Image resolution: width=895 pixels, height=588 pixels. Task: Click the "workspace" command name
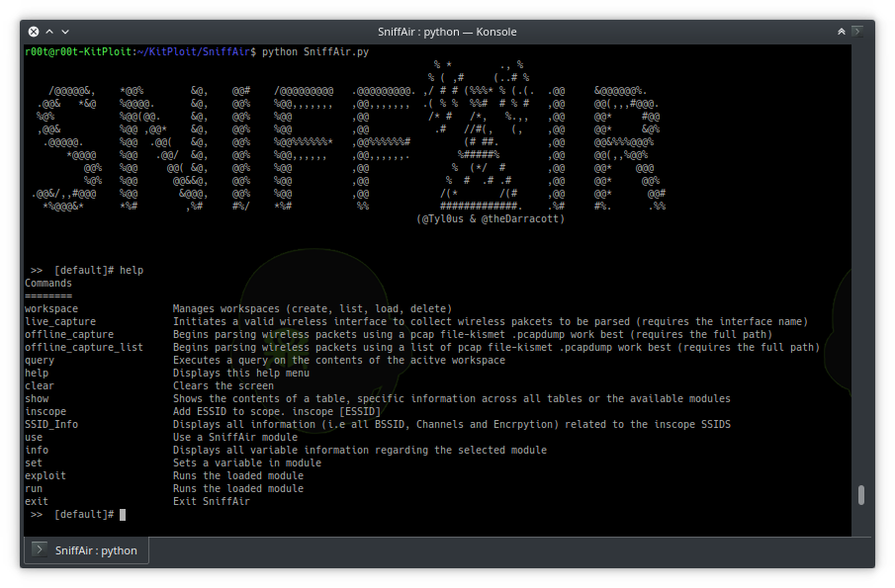tap(51, 309)
